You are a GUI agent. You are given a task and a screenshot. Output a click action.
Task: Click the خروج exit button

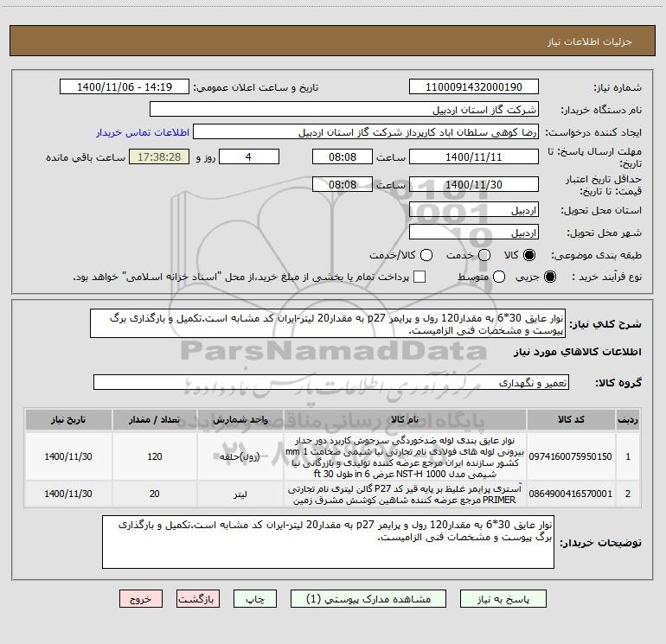[141, 599]
